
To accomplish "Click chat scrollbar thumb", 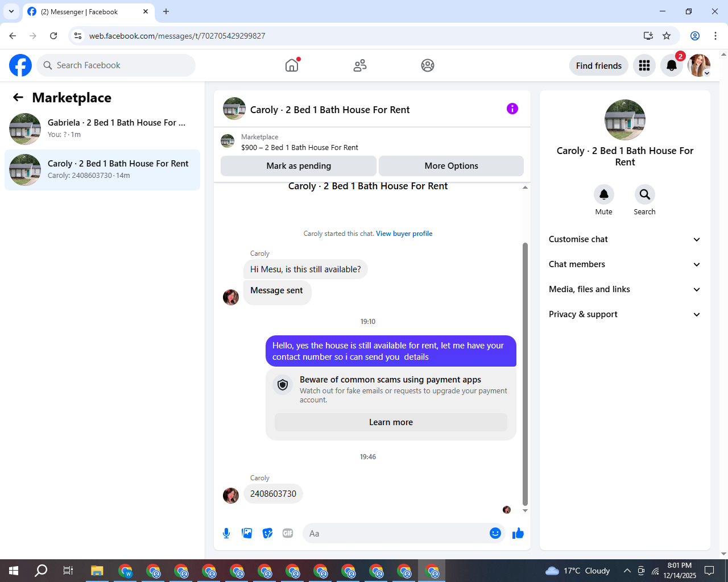I will coord(525,374).
